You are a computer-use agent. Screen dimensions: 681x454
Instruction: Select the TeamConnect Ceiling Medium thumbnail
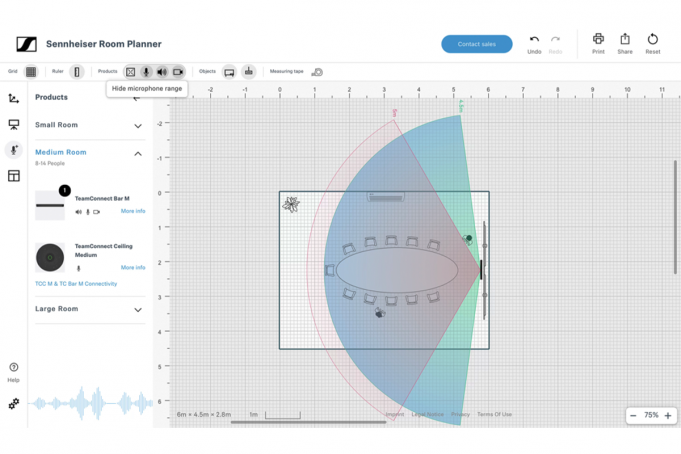tap(50, 257)
